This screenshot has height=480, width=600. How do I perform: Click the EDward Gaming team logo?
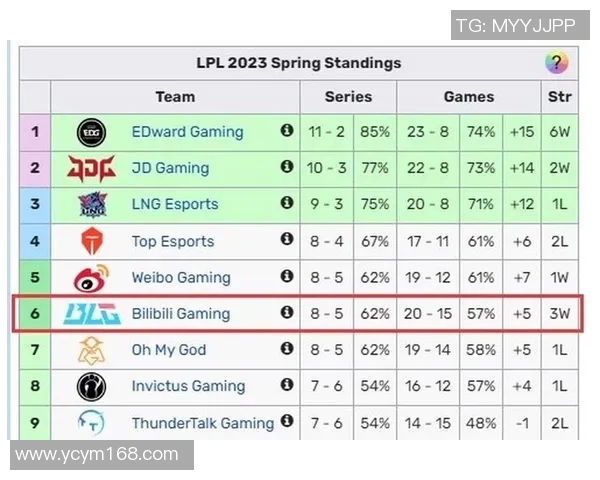click(91, 132)
